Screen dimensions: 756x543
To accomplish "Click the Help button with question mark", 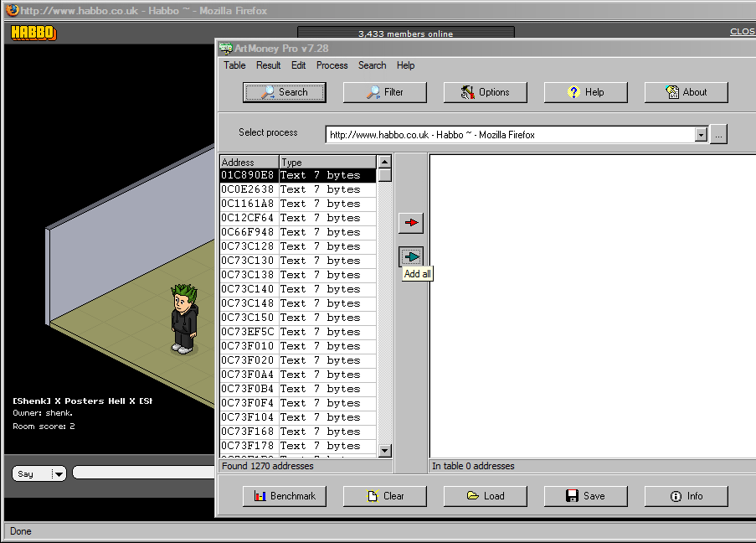I will pos(586,92).
